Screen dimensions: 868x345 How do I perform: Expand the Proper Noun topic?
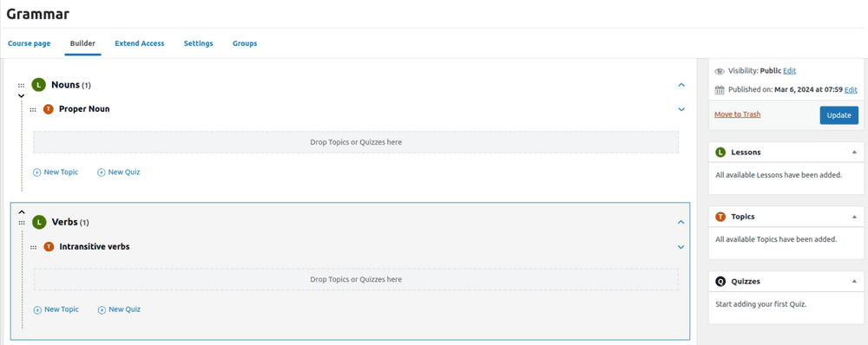pos(681,109)
